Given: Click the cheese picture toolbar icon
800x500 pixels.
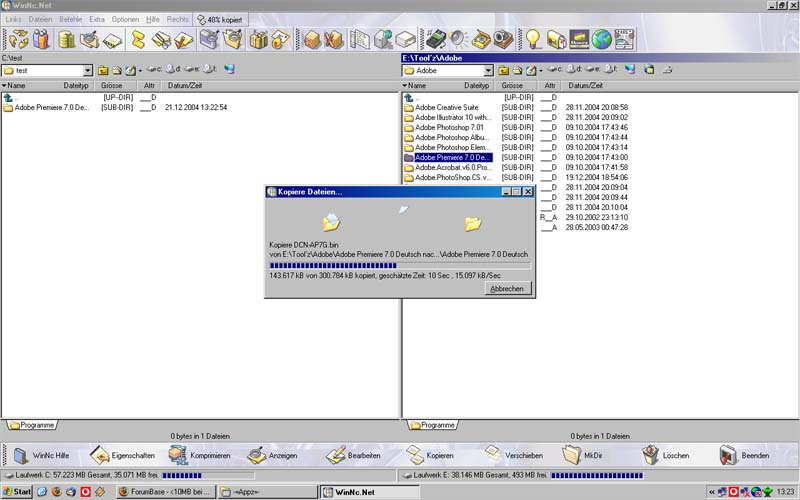Looking at the screenshot, I should pos(579,39).
